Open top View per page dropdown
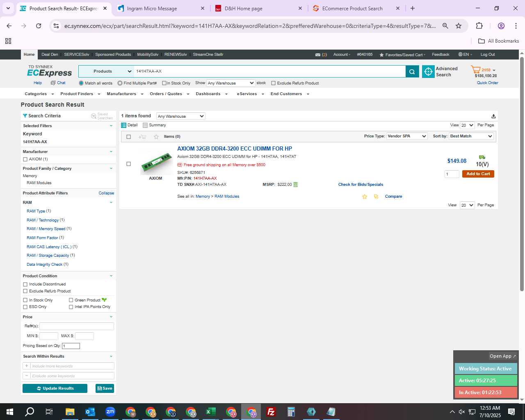Screen dimensions: 525x420 click(x=467, y=126)
